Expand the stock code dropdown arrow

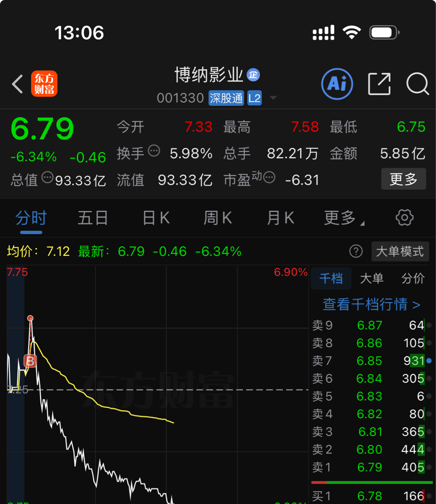pos(273,98)
